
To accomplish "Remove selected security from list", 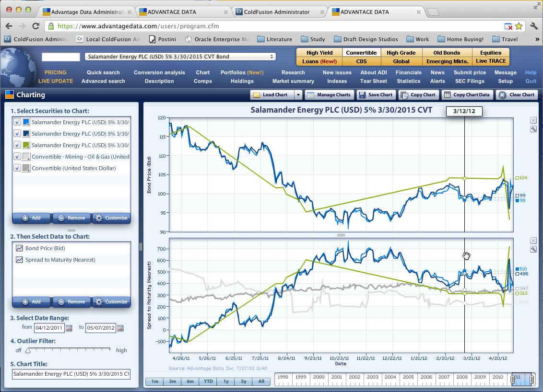I will (x=71, y=218).
